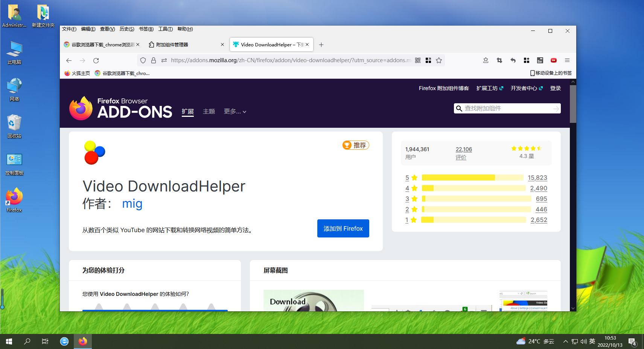Open Task View on the taskbar
Viewport: 644px width, 349px height.
click(45, 341)
